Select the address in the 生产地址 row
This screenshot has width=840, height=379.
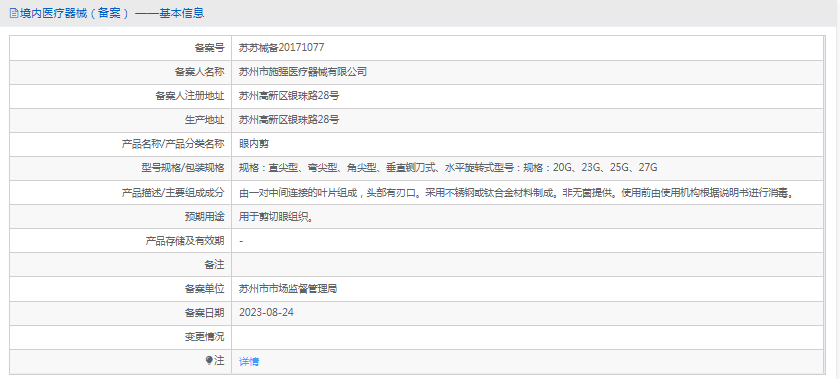coord(289,120)
